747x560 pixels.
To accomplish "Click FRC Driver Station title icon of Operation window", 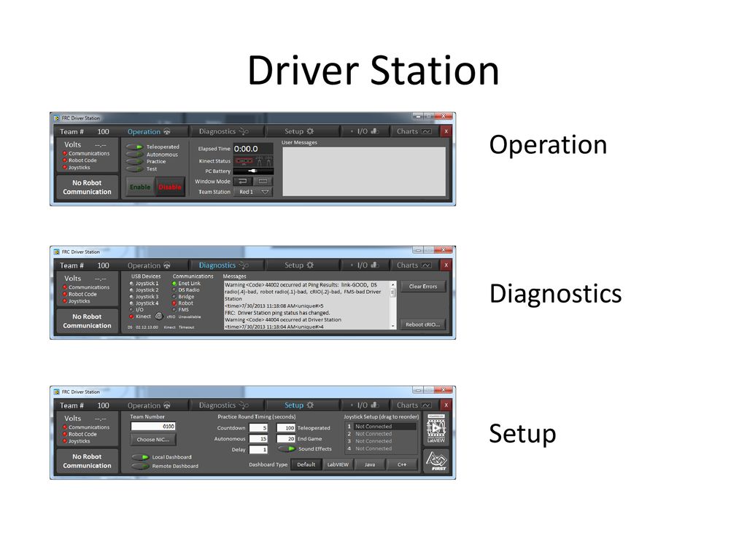I will point(57,117).
